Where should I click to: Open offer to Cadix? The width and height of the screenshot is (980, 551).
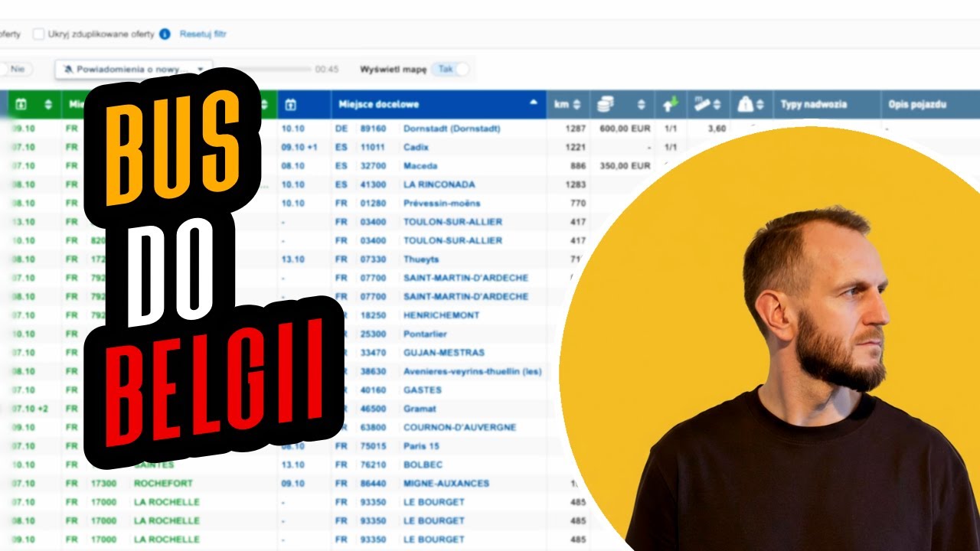[416, 147]
